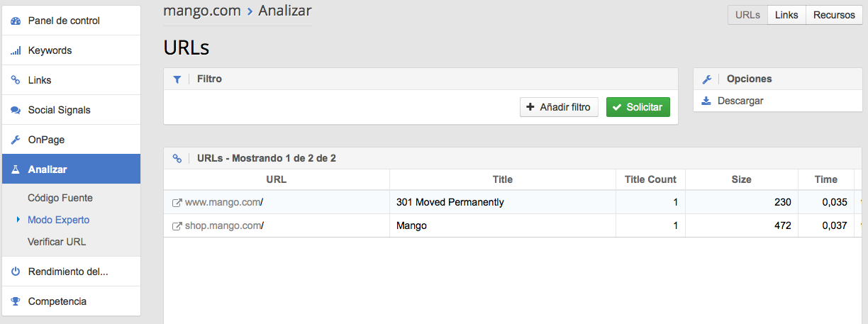
Task: Click the dashboard icon beside Panel de control
Action: click(16, 21)
